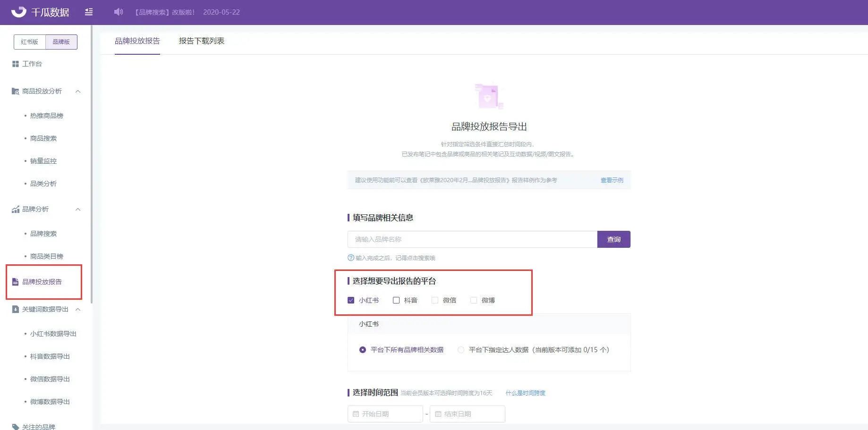The height and width of the screenshot is (430, 868).
Task: Check the 微信 platform checkbox
Action: tap(435, 300)
